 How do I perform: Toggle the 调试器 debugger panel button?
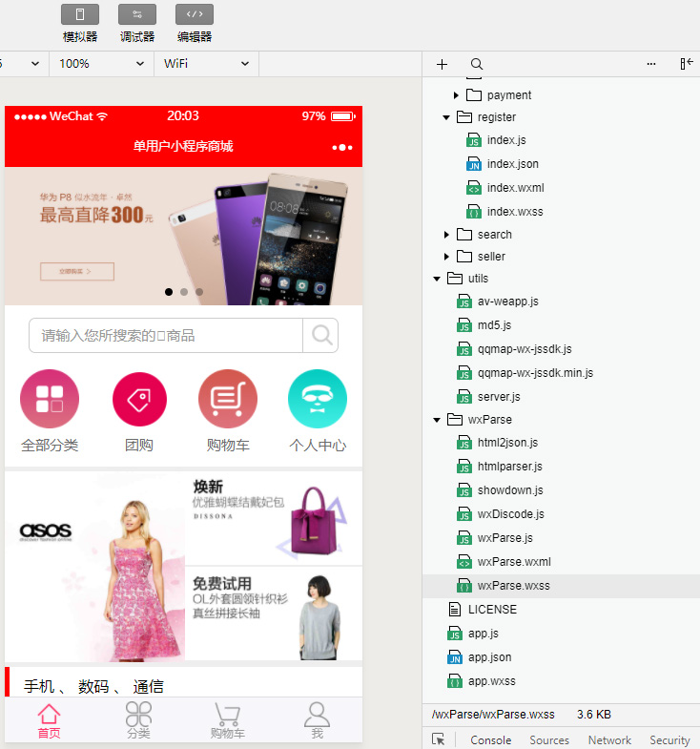pyautogui.click(x=137, y=14)
